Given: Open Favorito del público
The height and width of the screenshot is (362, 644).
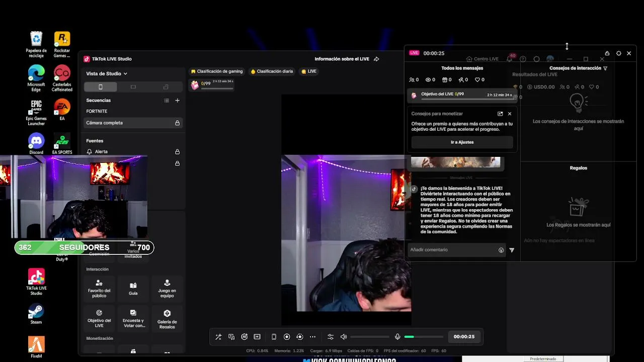Looking at the screenshot, I should coord(99,288).
